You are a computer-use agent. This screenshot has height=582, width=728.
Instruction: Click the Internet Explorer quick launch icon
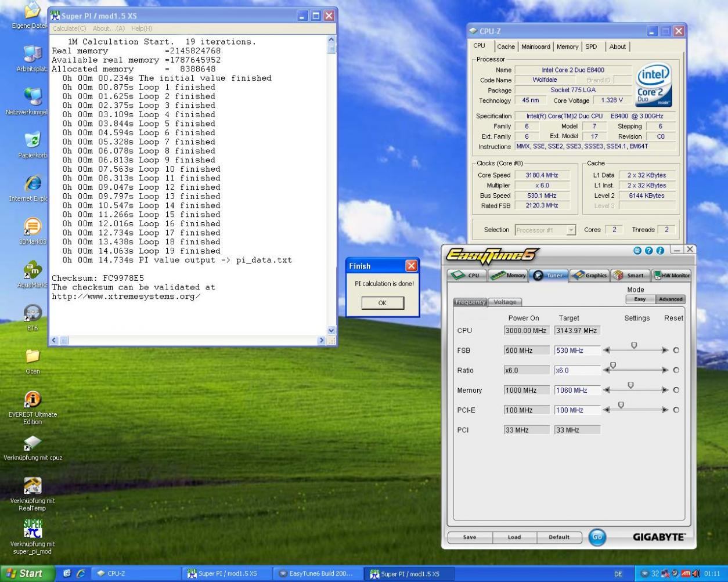[x=81, y=573]
